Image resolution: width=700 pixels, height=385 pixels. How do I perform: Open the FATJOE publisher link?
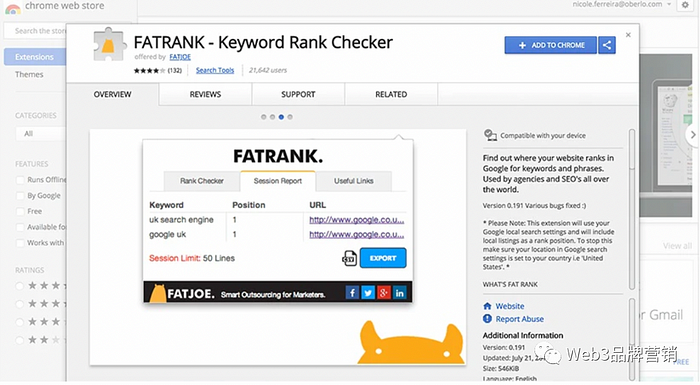[x=180, y=57]
